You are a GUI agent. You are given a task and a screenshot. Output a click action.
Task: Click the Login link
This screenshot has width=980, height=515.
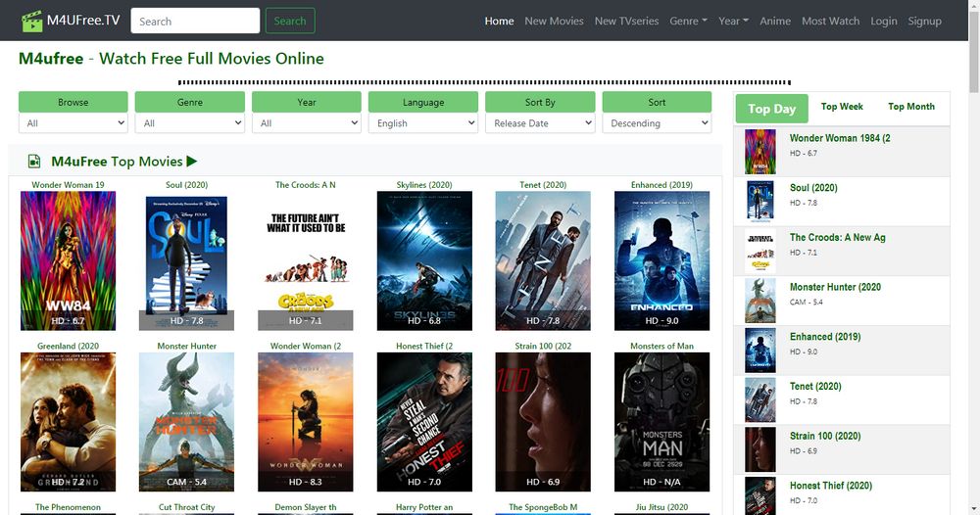pos(884,21)
